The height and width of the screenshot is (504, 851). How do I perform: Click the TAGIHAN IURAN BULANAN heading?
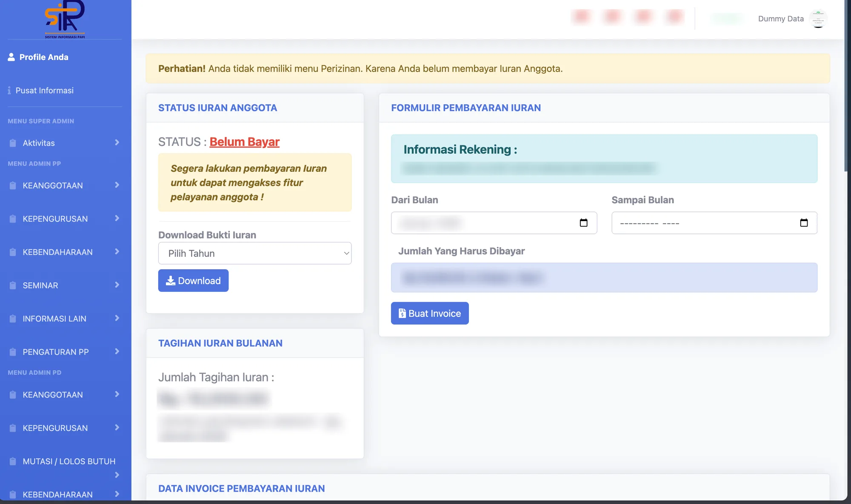[220, 343]
